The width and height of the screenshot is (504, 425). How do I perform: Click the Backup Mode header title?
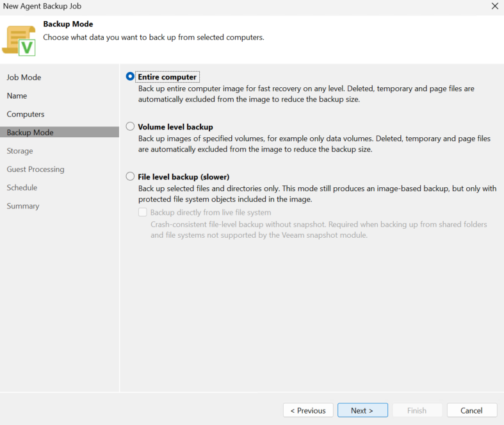tap(68, 24)
